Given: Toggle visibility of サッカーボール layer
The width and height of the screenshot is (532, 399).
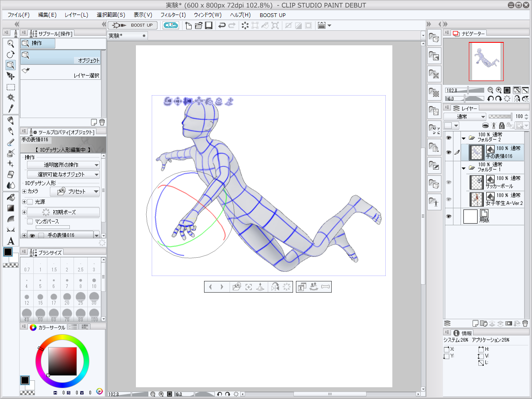Looking at the screenshot, I should [448, 182].
